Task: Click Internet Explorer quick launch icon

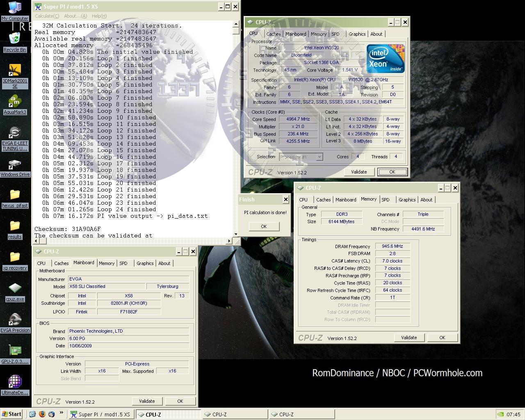Action: pos(33,414)
